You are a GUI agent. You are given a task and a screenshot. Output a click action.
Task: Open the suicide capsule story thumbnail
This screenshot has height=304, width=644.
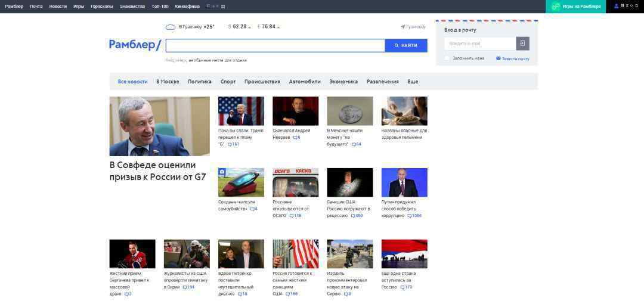(x=241, y=182)
